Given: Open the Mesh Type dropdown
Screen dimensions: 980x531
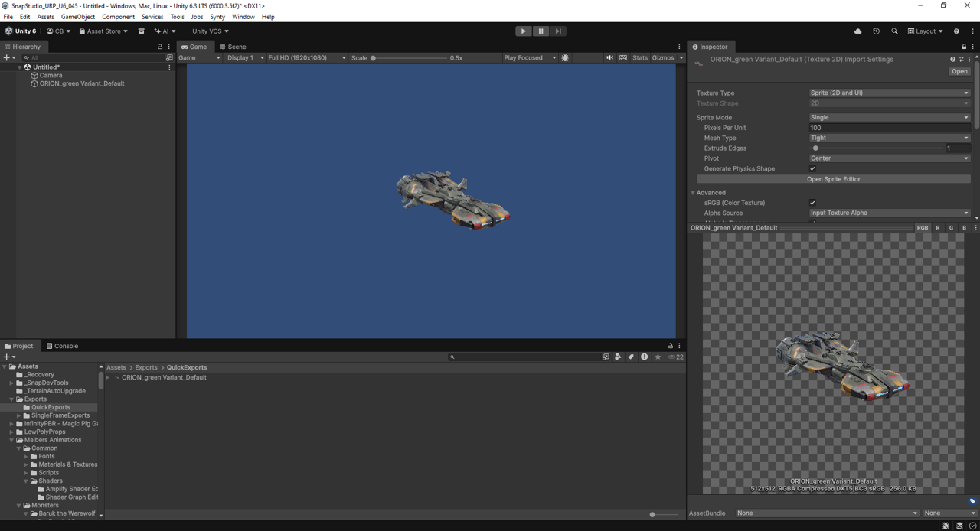Looking at the screenshot, I should pos(890,138).
